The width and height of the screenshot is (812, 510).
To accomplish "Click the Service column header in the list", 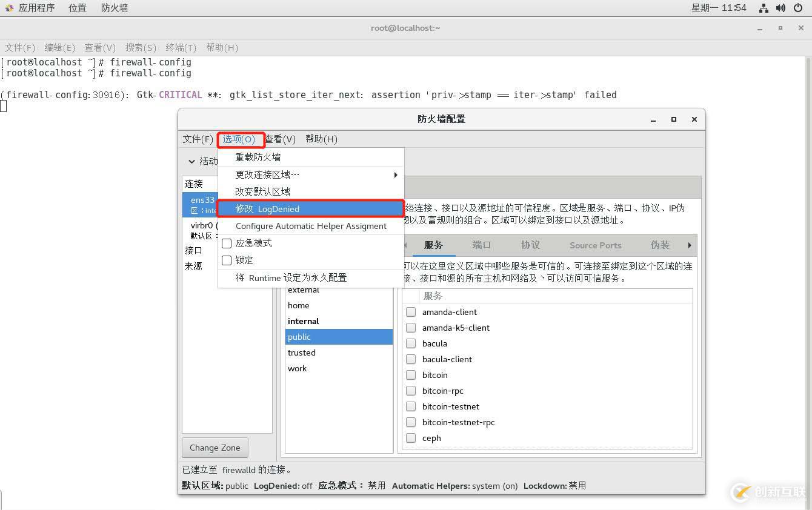I will click(555, 296).
